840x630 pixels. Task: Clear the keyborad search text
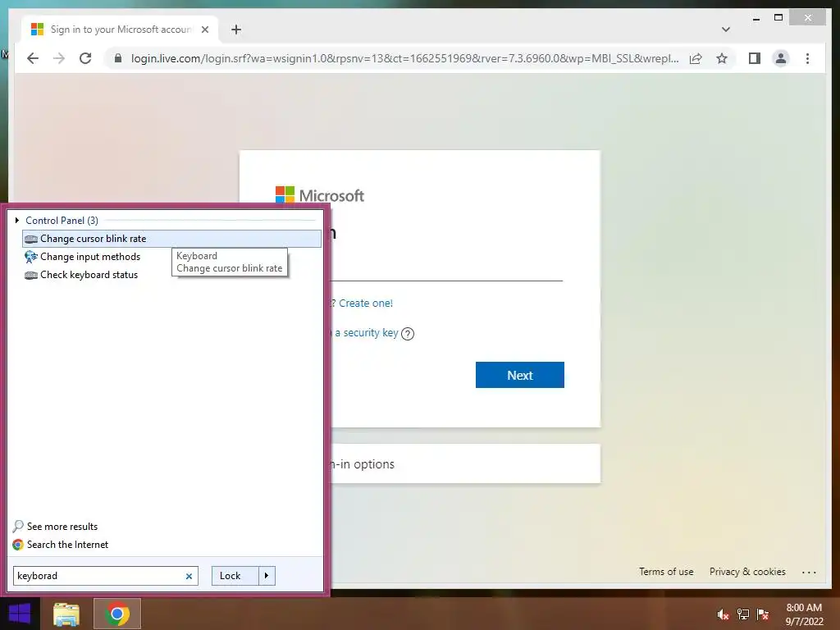[x=189, y=577]
